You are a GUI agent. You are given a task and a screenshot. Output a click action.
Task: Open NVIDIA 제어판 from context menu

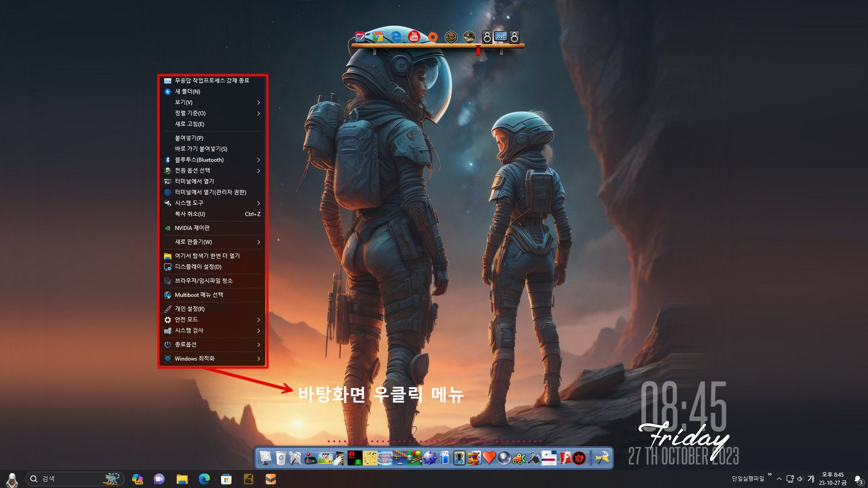click(212, 228)
